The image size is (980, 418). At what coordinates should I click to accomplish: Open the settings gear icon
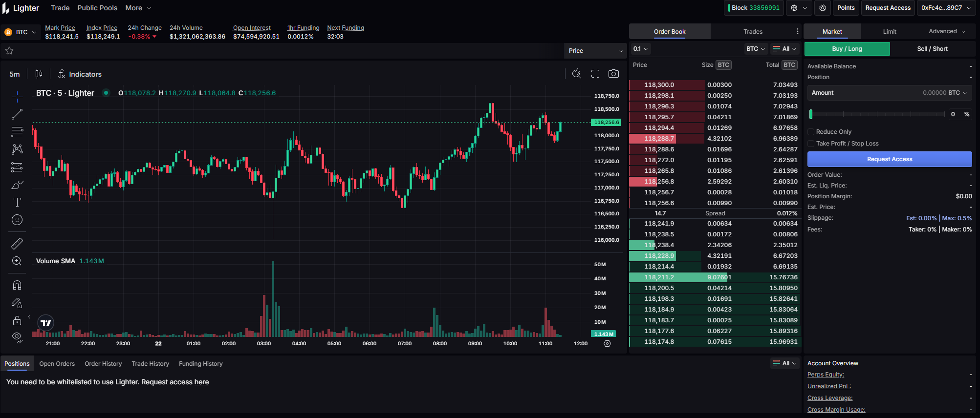click(x=823, y=8)
